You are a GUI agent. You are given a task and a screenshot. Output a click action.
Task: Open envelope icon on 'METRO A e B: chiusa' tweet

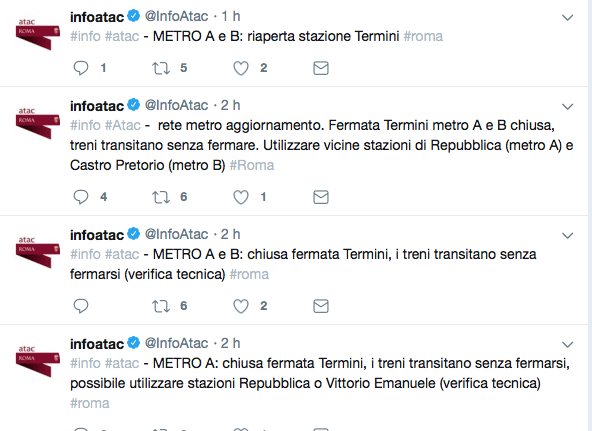(321, 306)
